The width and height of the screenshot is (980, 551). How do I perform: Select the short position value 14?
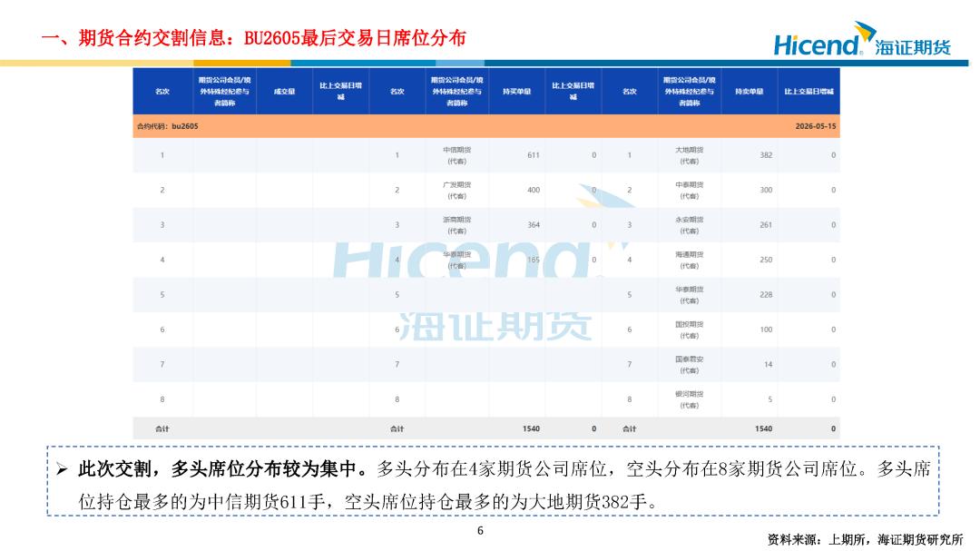click(769, 365)
